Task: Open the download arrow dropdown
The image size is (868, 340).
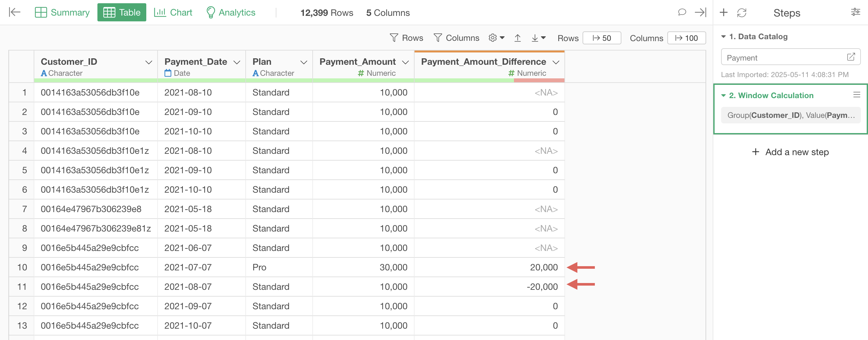Action: point(538,38)
